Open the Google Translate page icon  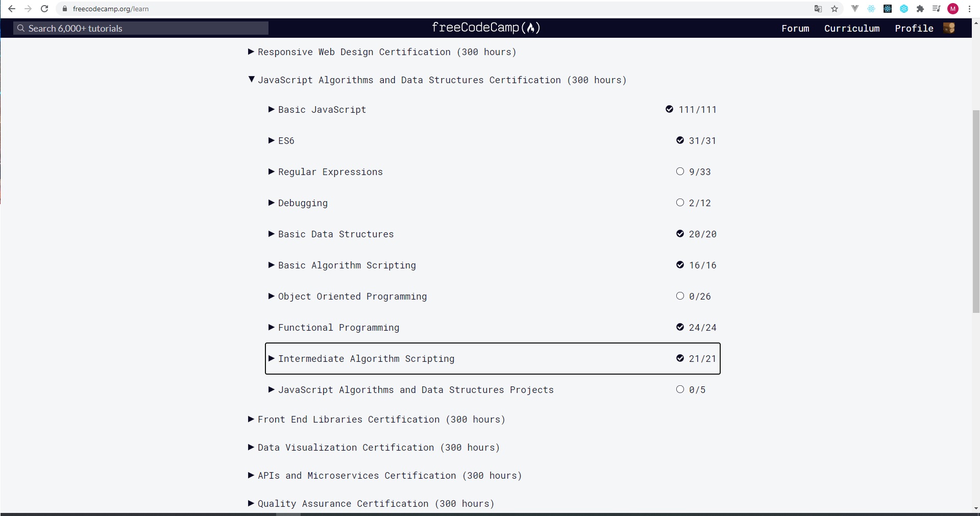(x=818, y=9)
